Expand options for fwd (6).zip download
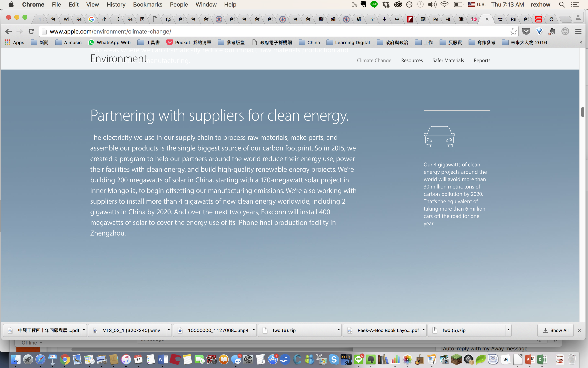This screenshot has width=588, height=368. tap(339, 330)
